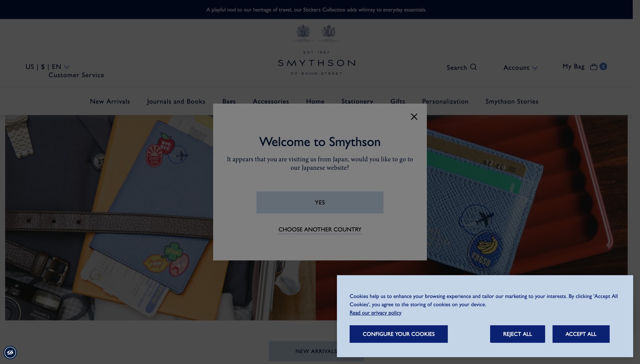Open the search using the magnifying glass icon
The width and height of the screenshot is (640, 364).
coord(474,67)
